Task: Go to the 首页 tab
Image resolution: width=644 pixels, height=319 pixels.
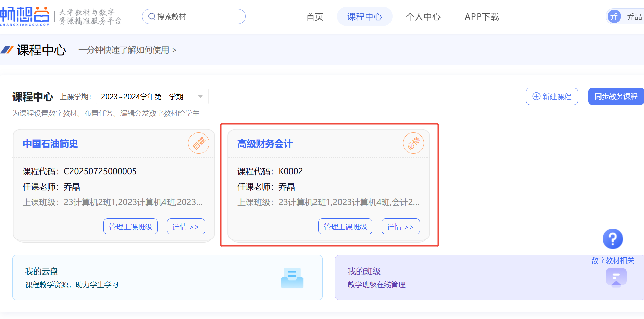Action: coord(314,17)
